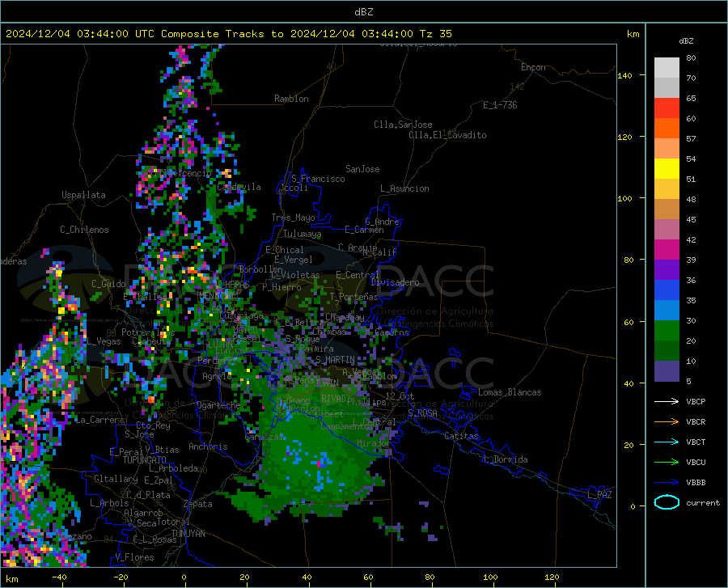This screenshot has width=728, height=588.
Task: Click the Uspallata town label
Action: click(x=83, y=195)
